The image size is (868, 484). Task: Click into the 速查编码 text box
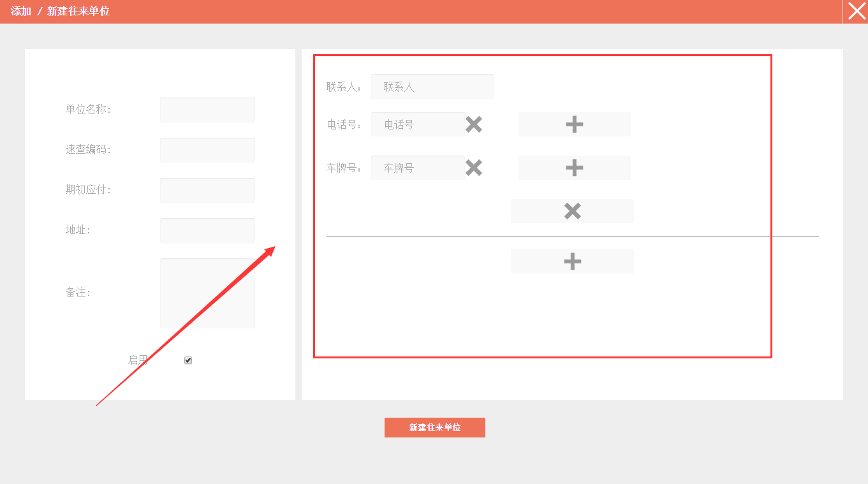[x=207, y=150]
